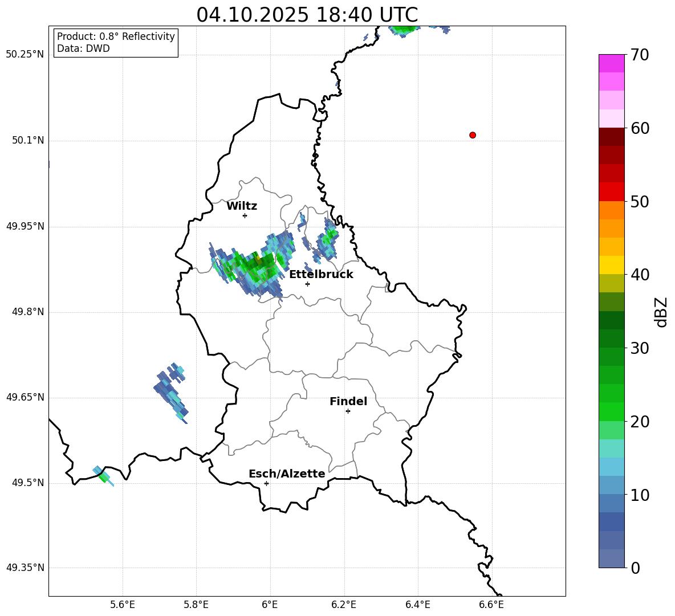Click the Ettelbruck location cross marker
The height and width of the screenshot is (616, 675).
coord(307,284)
